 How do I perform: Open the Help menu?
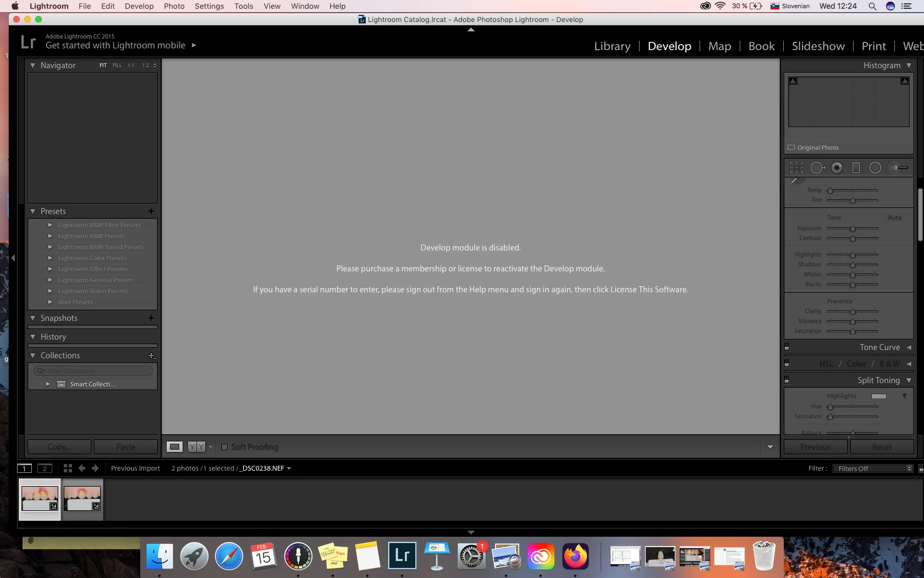(x=337, y=6)
